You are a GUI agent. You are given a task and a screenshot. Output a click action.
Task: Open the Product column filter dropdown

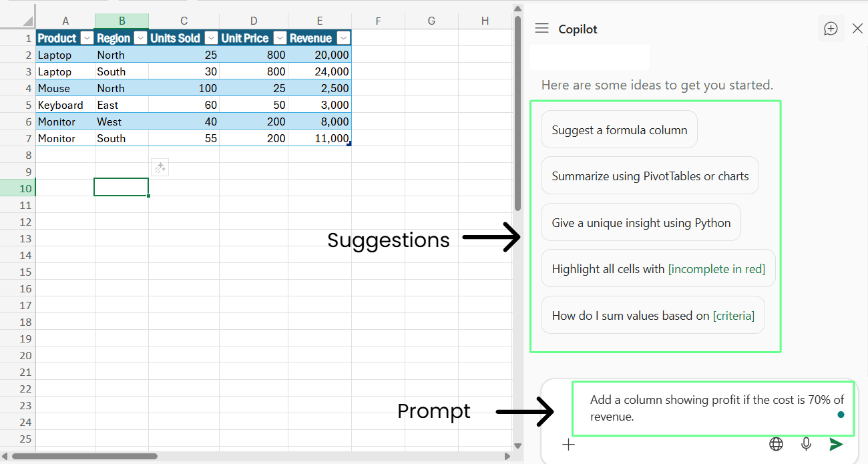click(x=87, y=38)
